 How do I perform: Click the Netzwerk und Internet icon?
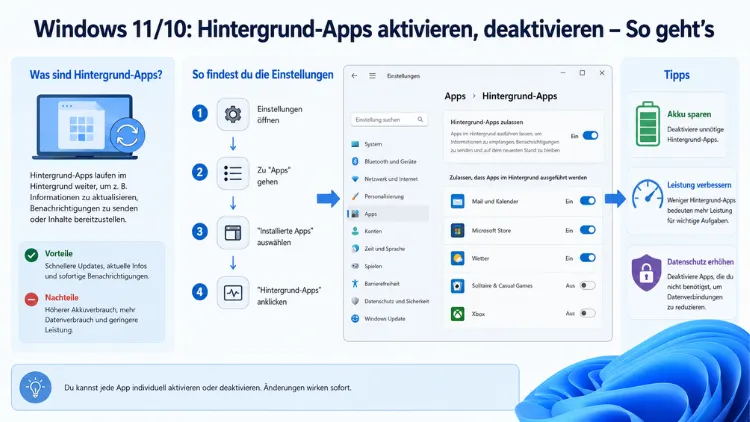pyautogui.click(x=355, y=179)
